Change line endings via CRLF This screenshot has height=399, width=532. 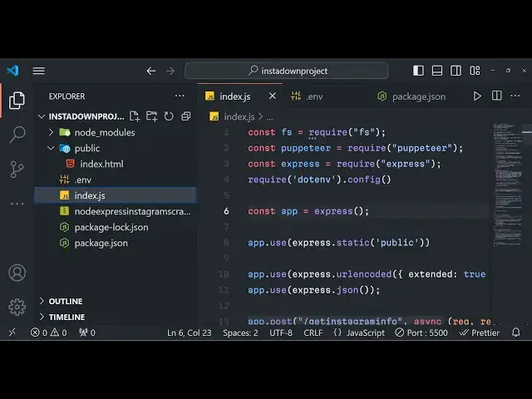click(x=313, y=332)
